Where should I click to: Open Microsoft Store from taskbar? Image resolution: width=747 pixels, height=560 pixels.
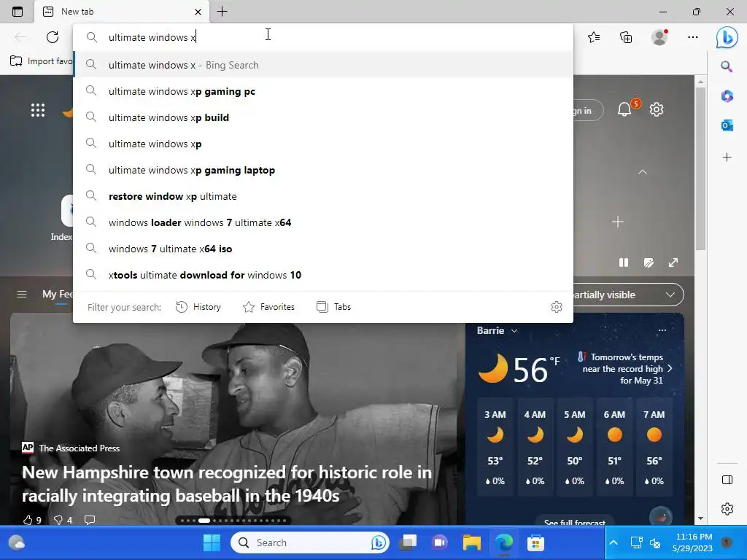coord(535,542)
